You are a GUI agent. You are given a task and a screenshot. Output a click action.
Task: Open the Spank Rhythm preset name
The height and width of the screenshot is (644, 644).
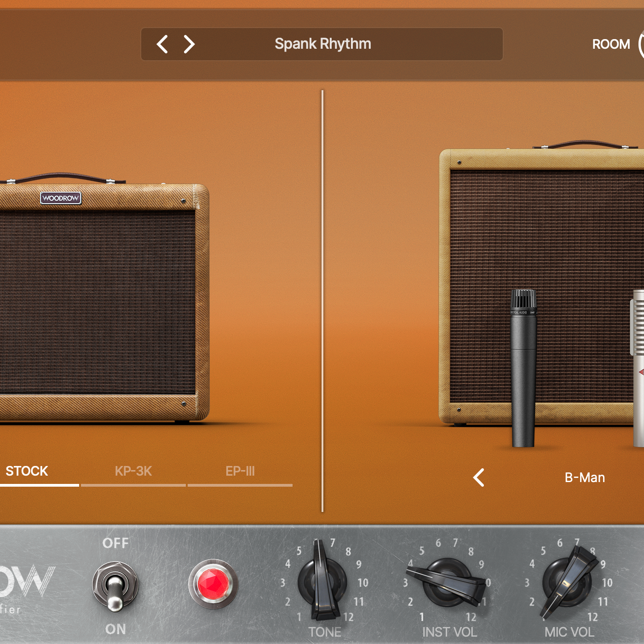click(x=322, y=44)
